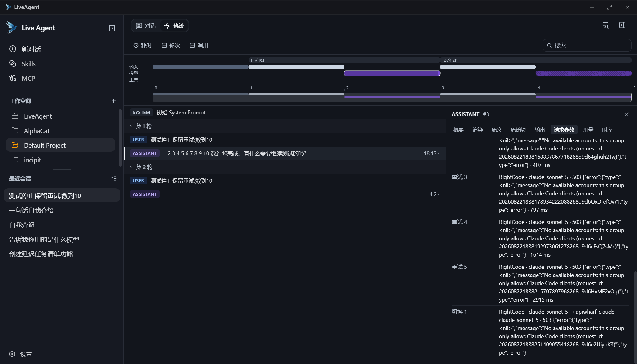
Task: Open the SYSTEM 初始 System Prompt row
Action: tap(285, 112)
